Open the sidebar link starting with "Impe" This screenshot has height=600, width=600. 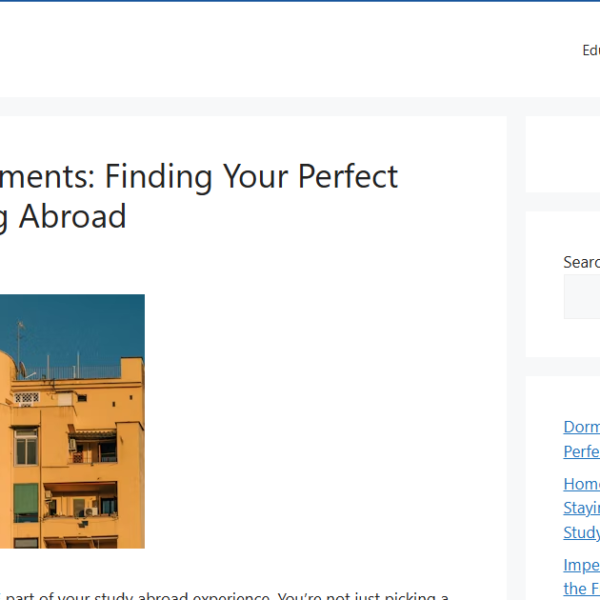pos(582,565)
